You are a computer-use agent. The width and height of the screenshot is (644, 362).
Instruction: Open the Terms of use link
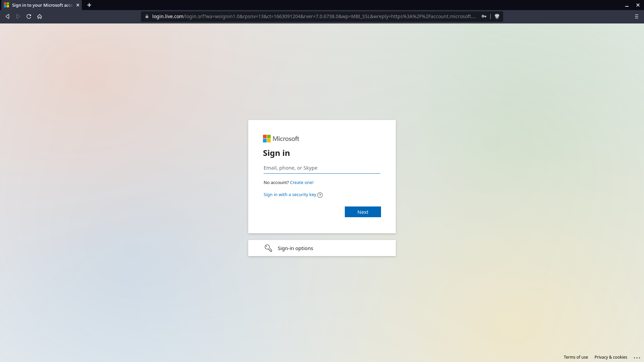(576, 357)
